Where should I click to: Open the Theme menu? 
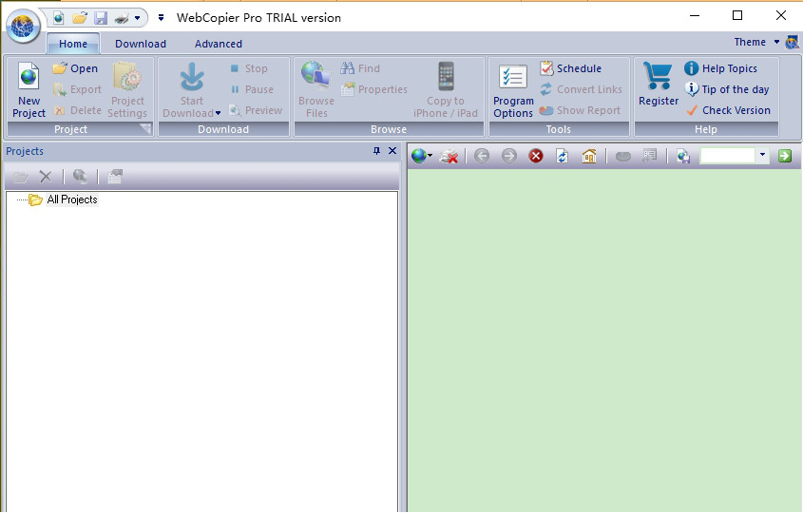coord(755,42)
